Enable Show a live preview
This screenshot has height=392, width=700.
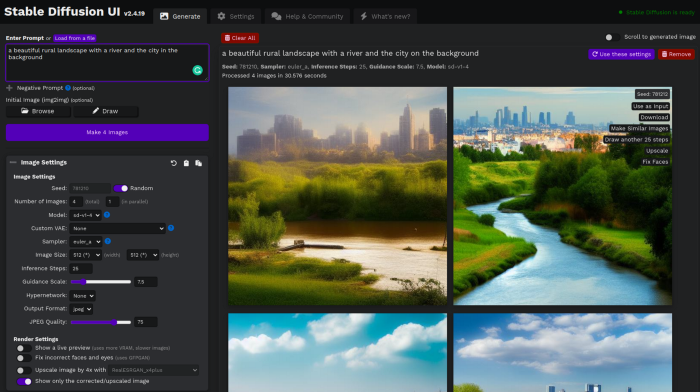click(x=24, y=348)
